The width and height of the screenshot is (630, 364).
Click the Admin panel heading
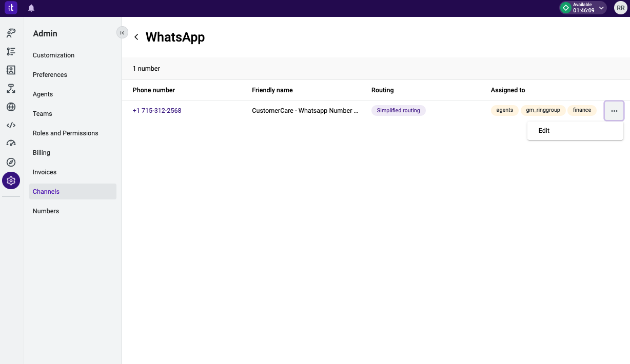(x=45, y=34)
